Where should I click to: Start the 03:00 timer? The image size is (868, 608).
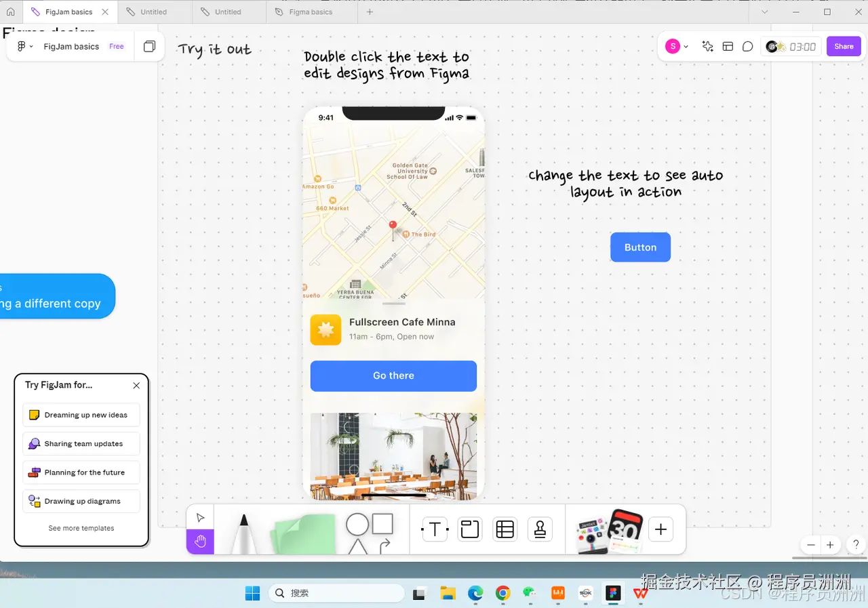point(803,47)
